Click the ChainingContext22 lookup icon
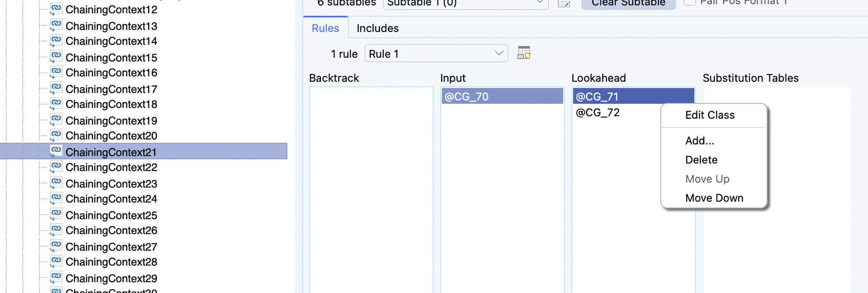868x293 pixels. click(x=56, y=167)
